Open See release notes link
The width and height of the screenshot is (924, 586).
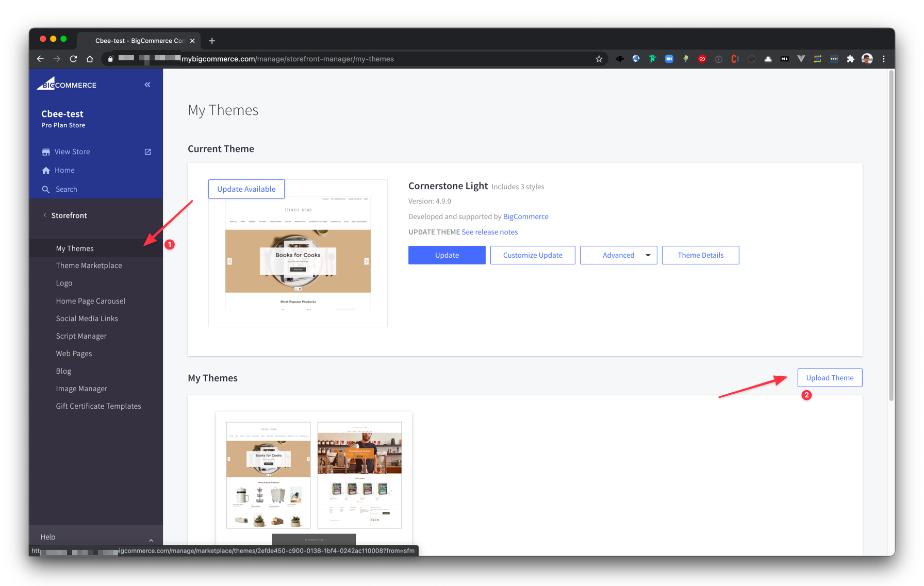coord(489,232)
